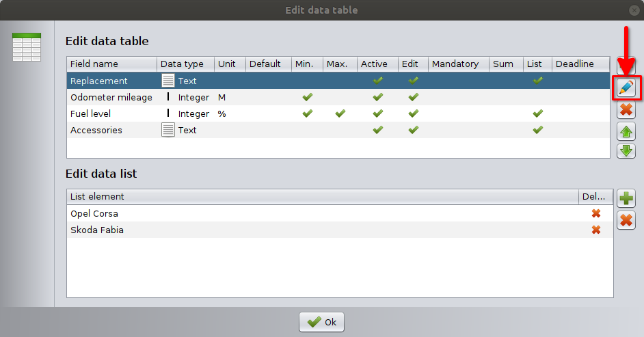Select Opel Corsa in the data list
644x337 pixels.
tap(94, 214)
